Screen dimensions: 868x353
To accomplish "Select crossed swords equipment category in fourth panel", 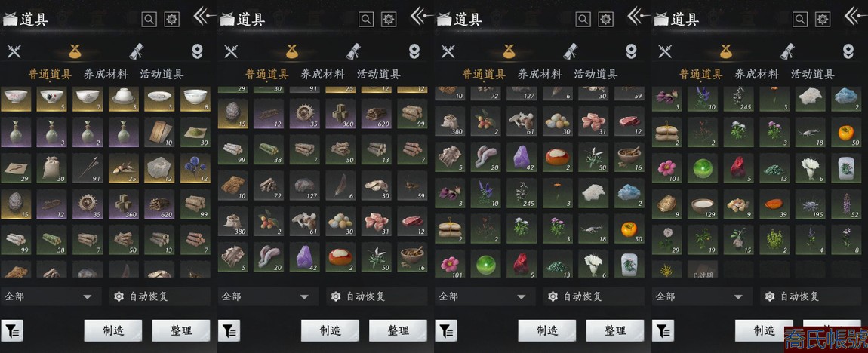I will click(x=665, y=51).
